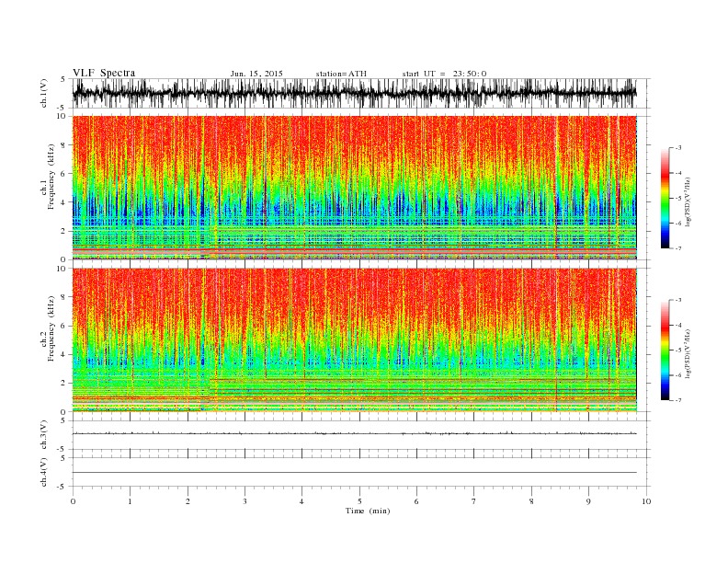Click the 'start UT = 23:50:0' text

click(444, 74)
